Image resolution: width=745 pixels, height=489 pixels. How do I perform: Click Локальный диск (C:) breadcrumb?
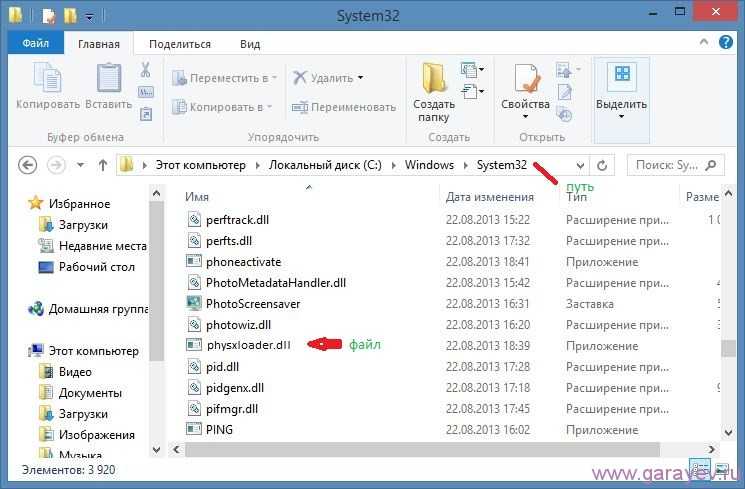pos(325,165)
